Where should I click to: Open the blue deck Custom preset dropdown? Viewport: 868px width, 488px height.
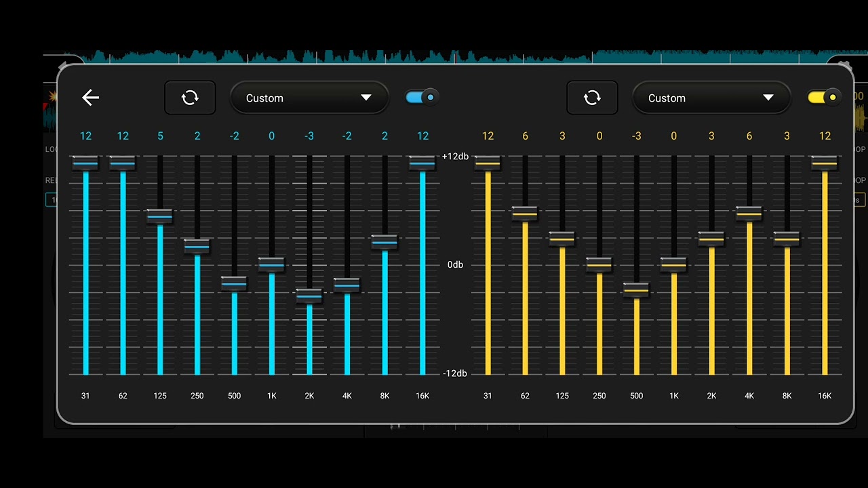click(x=309, y=98)
